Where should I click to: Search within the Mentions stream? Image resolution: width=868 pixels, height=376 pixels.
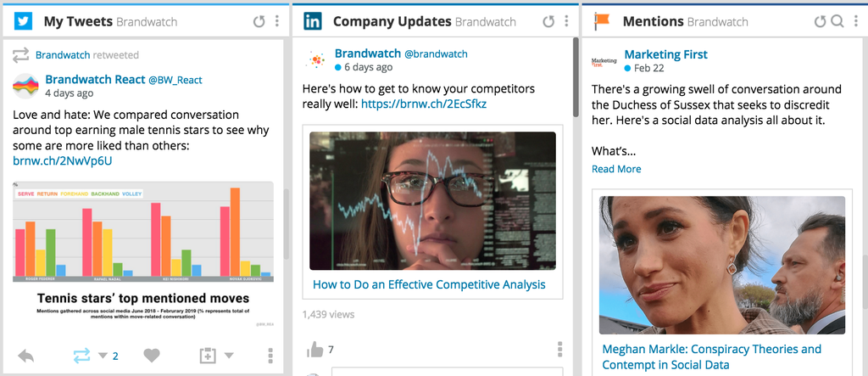tap(837, 21)
